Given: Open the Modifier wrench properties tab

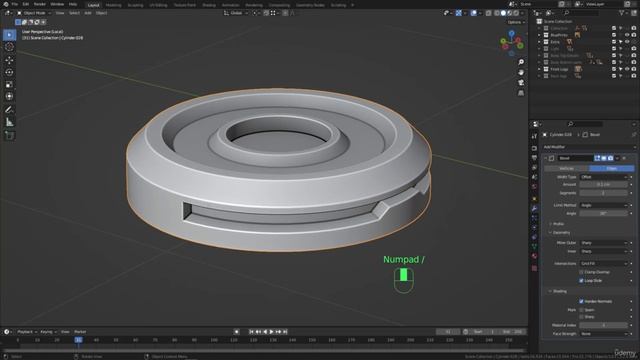Looking at the screenshot, I should pos(534,208).
